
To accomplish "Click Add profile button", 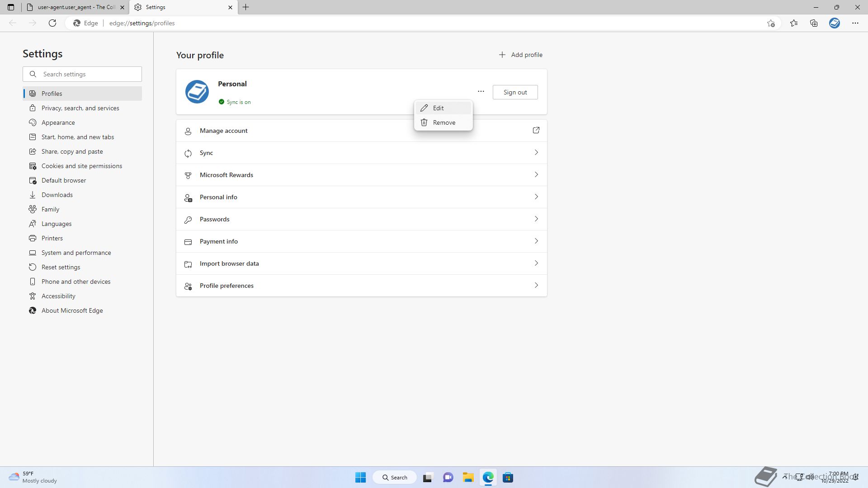I will 520,55.
